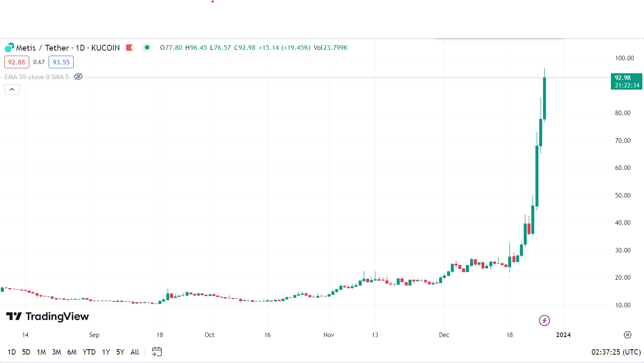Click the red flag icon beside KUCOIN

[x=129, y=48]
